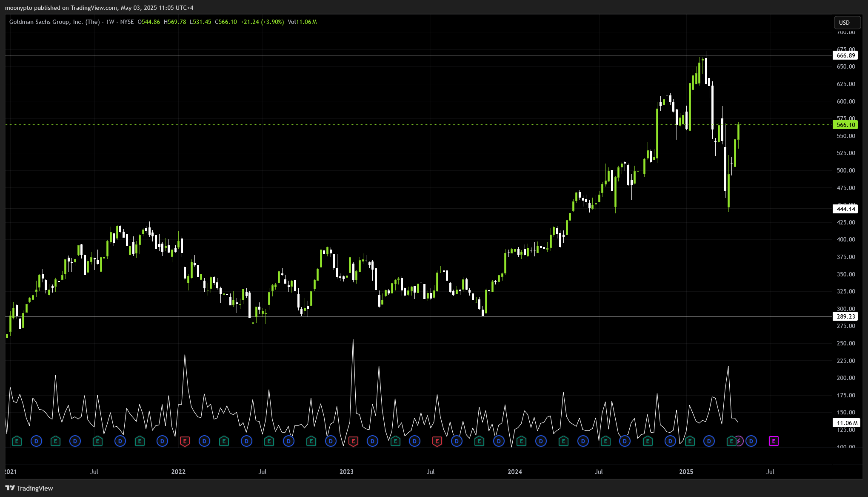This screenshot has height=497, width=868.
Task: Click the 250.00 price axis tick
Action: [x=846, y=343]
